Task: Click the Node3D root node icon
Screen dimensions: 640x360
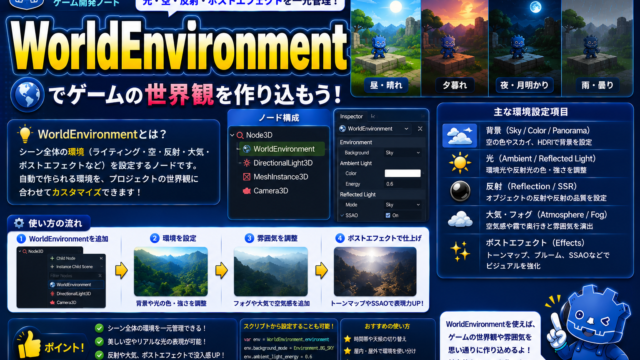Action: tap(240, 135)
